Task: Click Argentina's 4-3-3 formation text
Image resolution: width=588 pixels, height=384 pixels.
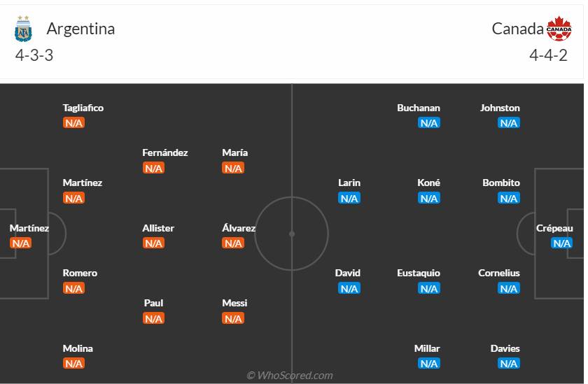Action: click(34, 56)
